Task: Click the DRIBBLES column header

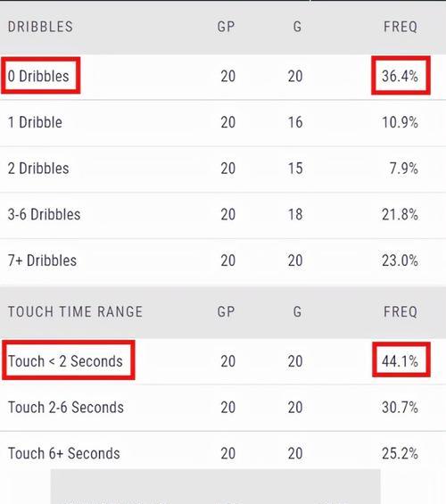Action: coord(40,27)
